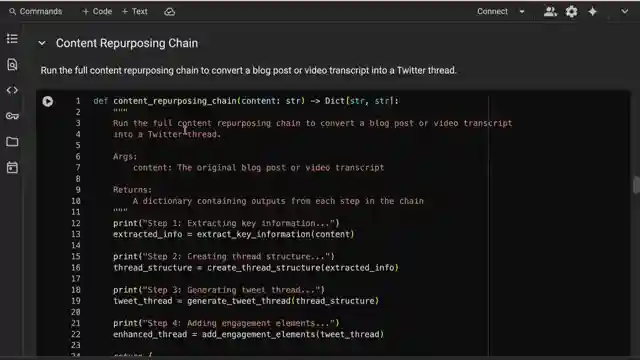
Task: Place cursor on line 13 extracted_info code
Action: click(x=233, y=234)
